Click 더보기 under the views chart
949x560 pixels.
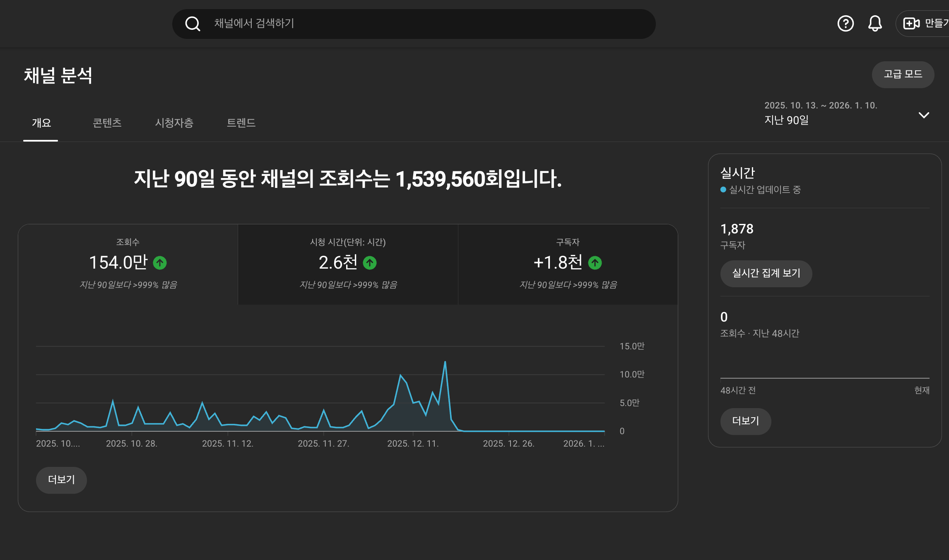coord(61,480)
